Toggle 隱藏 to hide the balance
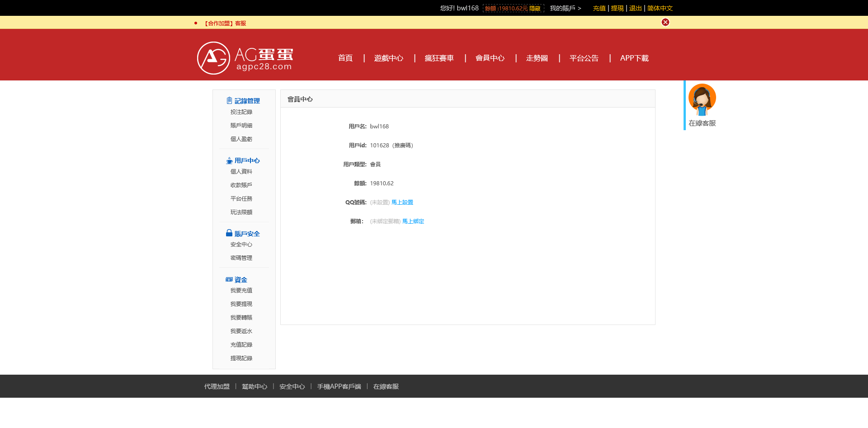This screenshot has width=868, height=428. 535,8
